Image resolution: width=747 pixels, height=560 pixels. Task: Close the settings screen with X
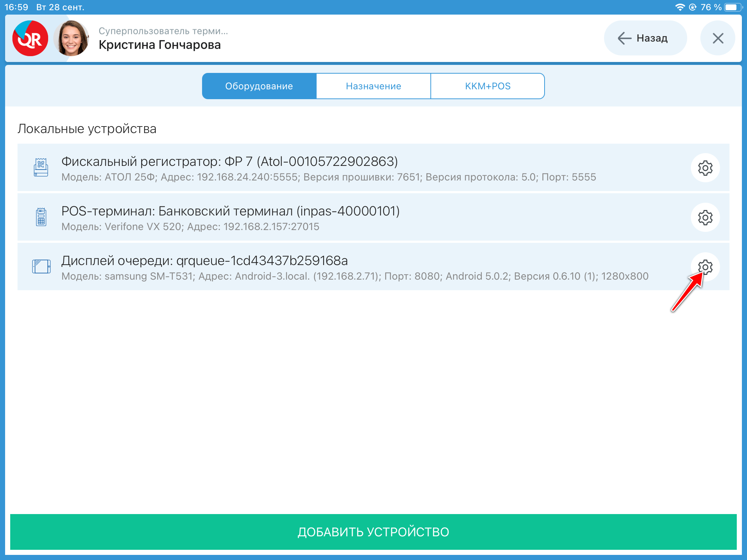[x=718, y=38]
